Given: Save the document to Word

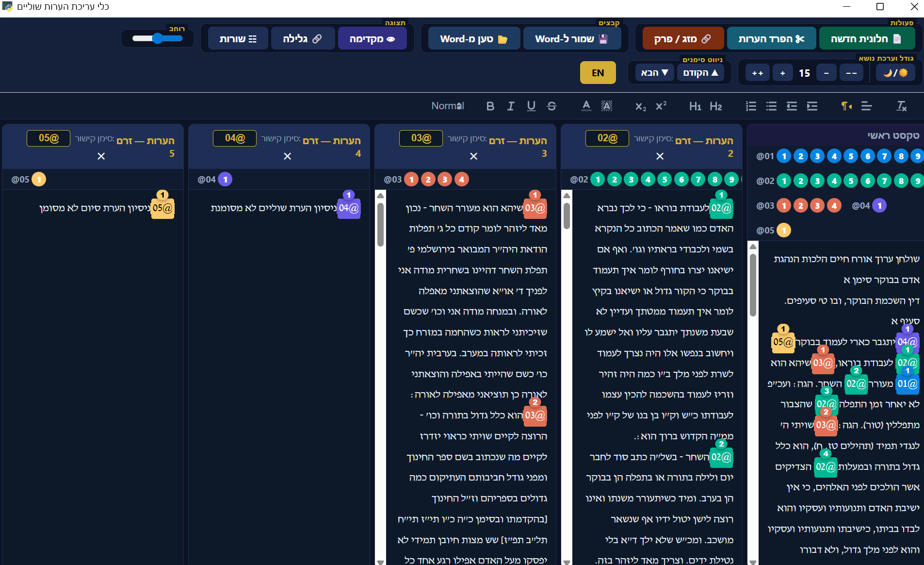Looking at the screenshot, I should pyautogui.click(x=572, y=38).
